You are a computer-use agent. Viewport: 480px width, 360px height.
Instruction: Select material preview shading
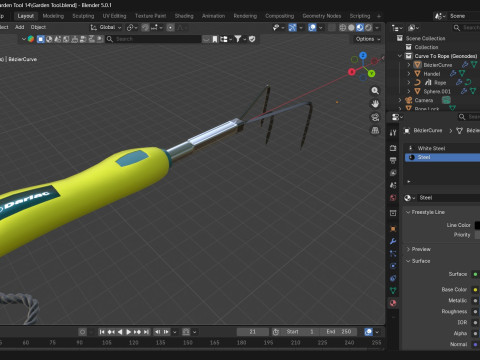360,28
